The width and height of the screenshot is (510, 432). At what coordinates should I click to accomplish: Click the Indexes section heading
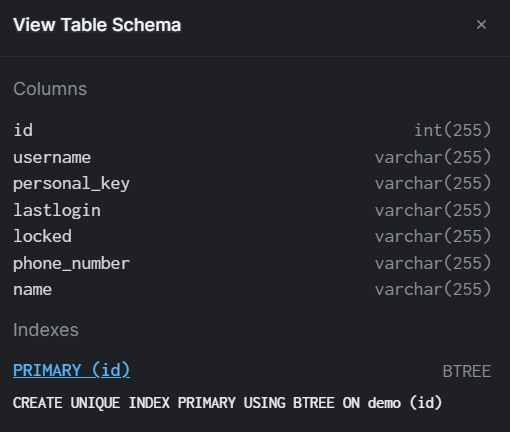(46, 330)
